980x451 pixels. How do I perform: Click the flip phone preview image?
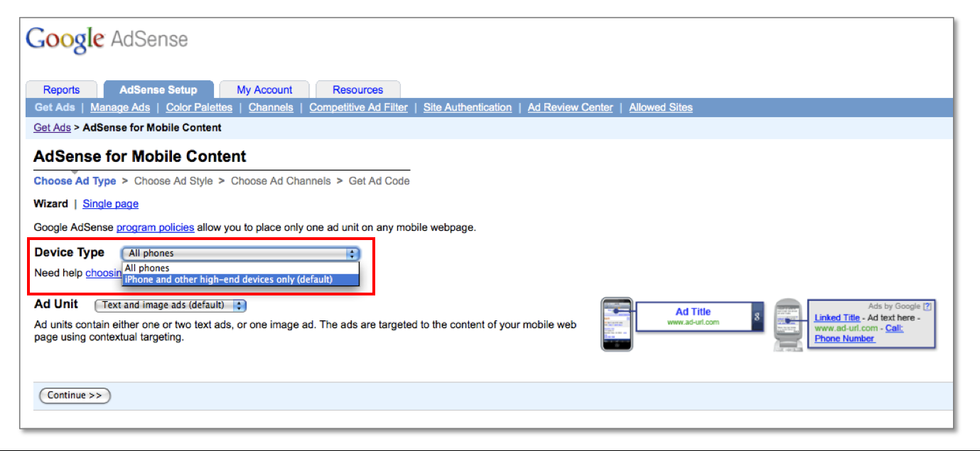click(x=788, y=325)
